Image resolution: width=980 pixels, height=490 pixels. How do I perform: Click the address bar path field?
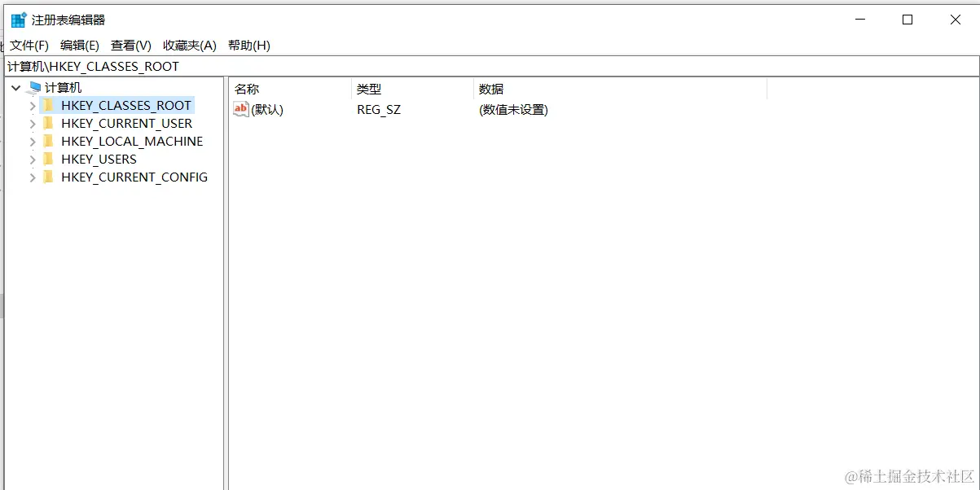tap(490, 67)
